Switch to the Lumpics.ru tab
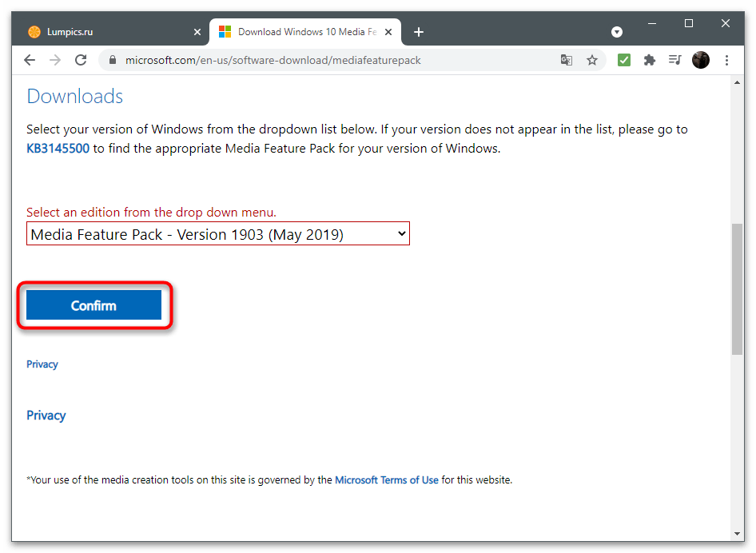This screenshot has width=756, height=553. click(104, 32)
